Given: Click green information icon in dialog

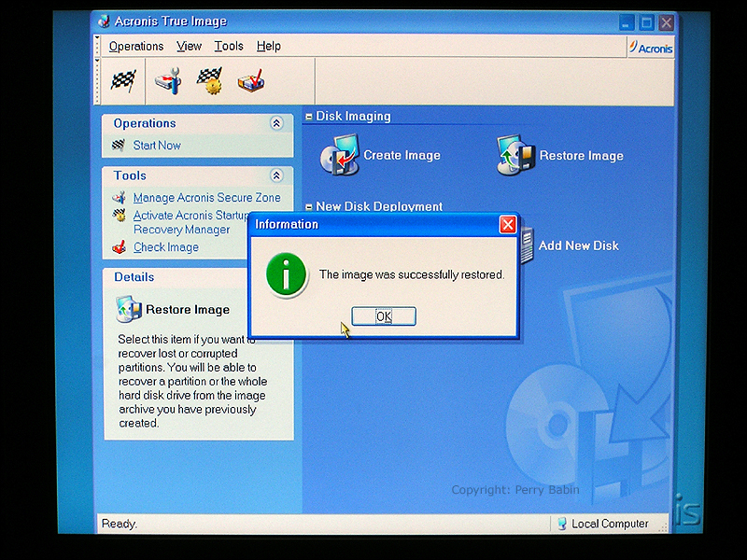Looking at the screenshot, I should (x=286, y=274).
